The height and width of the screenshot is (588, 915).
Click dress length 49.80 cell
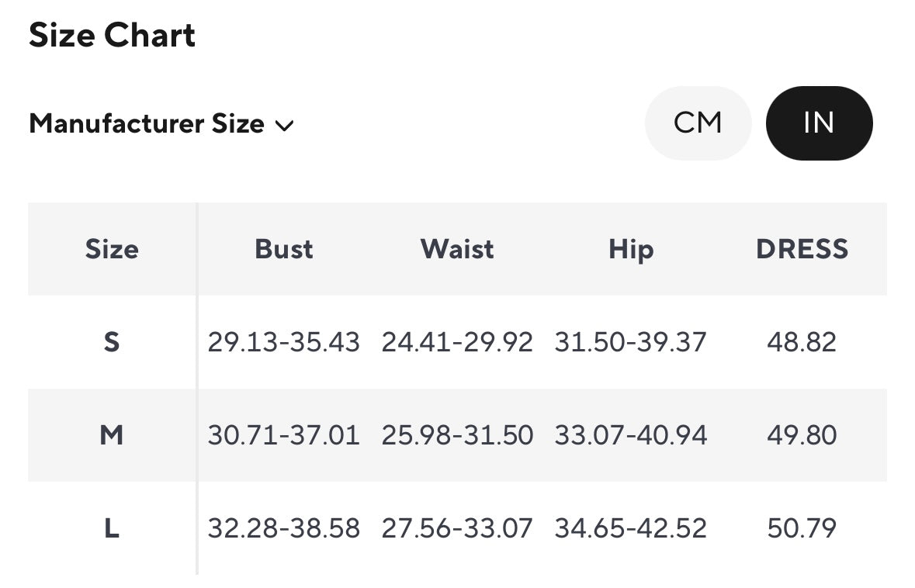[x=802, y=435]
